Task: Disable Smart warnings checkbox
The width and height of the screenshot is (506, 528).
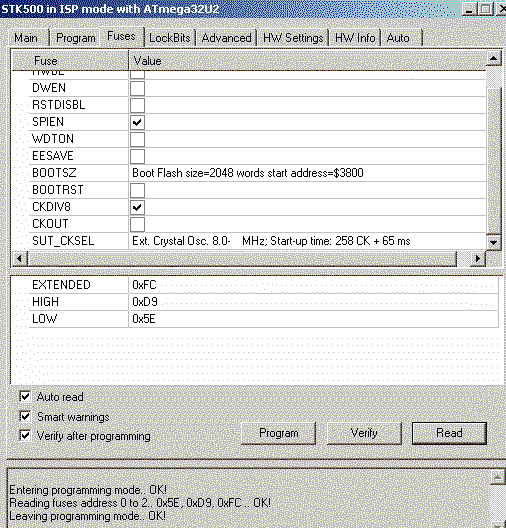Action: coord(25,416)
